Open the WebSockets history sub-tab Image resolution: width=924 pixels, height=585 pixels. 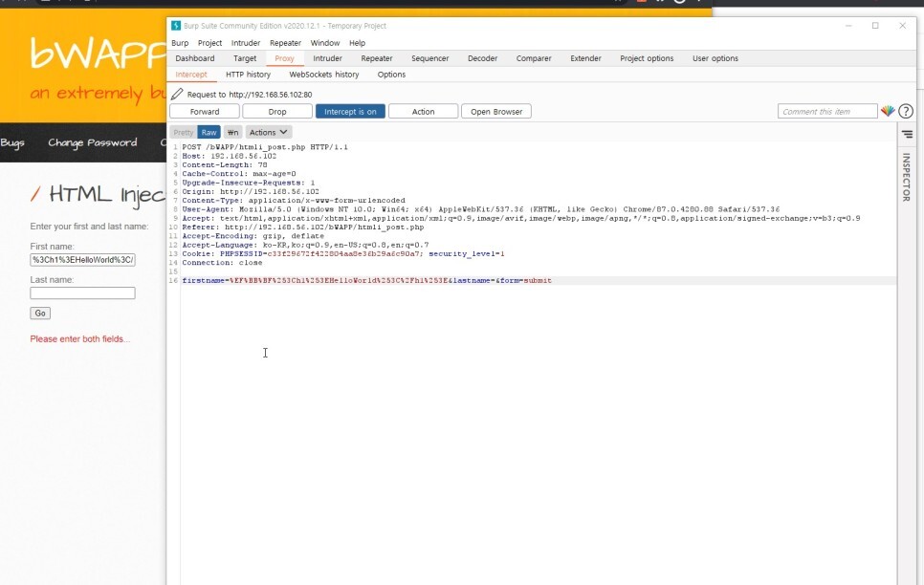323,75
